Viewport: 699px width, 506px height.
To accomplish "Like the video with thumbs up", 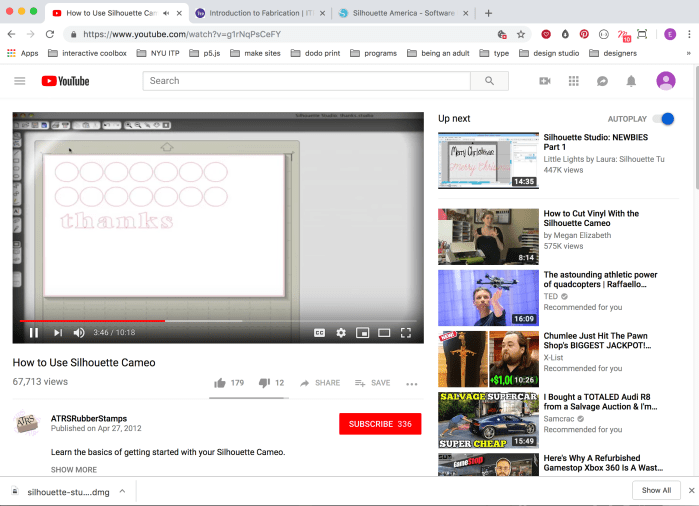I will pos(220,383).
